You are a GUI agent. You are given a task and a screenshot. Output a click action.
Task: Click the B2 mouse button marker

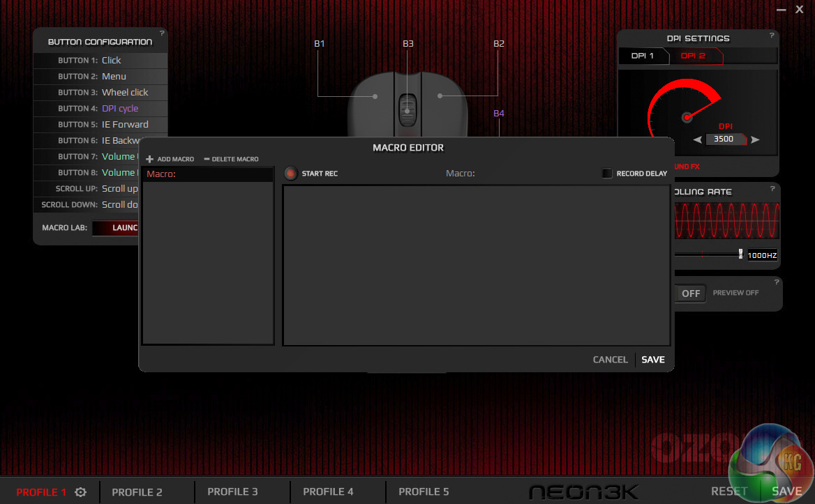point(440,96)
